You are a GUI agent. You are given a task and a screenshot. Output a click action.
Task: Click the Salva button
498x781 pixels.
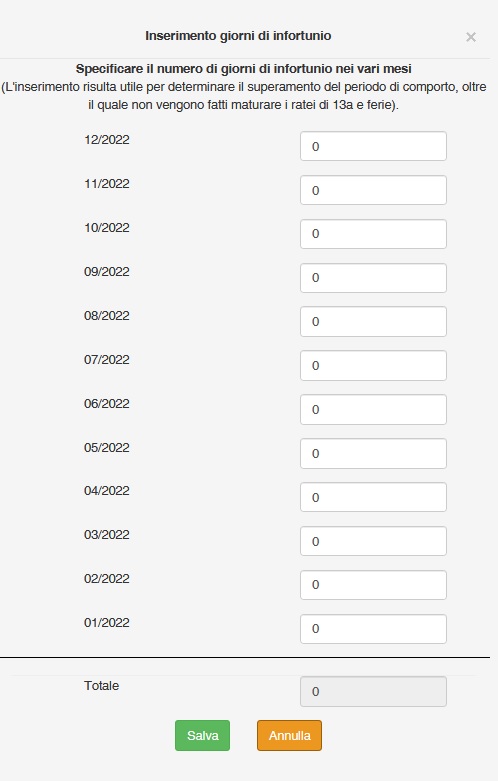(x=203, y=735)
